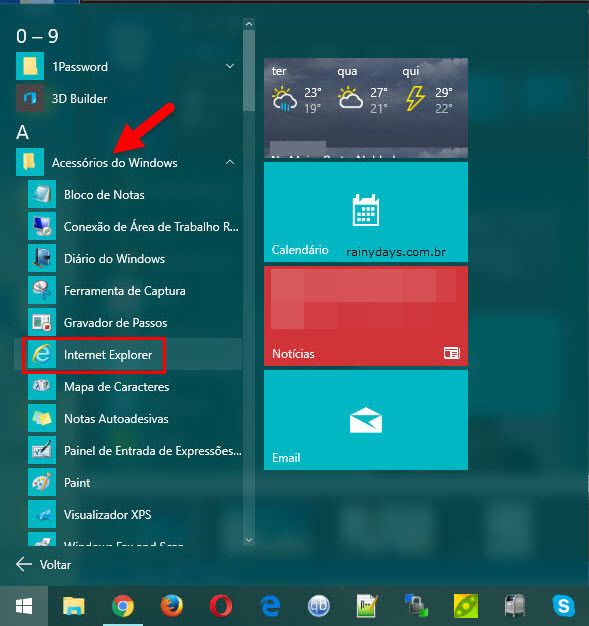
Task: Expand the 1Password folder chevron
Action: [x=230, y=66]
